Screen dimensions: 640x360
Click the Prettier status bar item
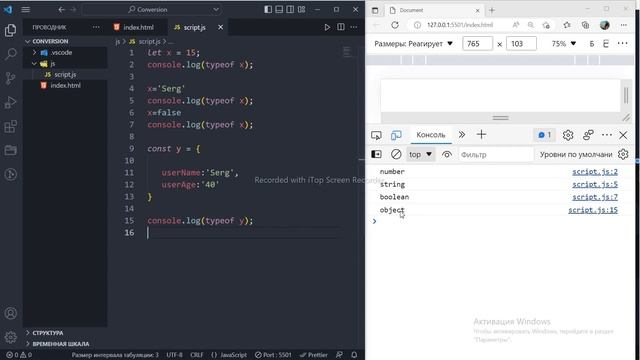coord(313,355)
